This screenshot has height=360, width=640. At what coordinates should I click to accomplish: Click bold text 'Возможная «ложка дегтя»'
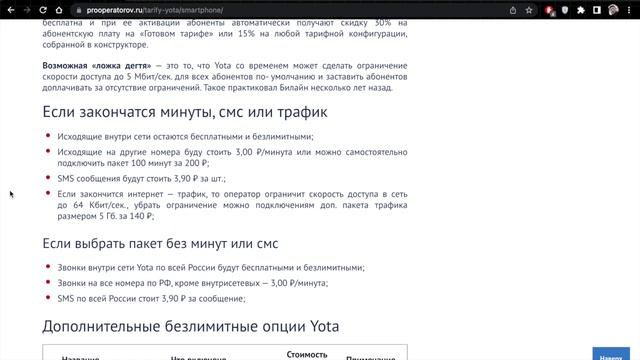pos(97,66)
